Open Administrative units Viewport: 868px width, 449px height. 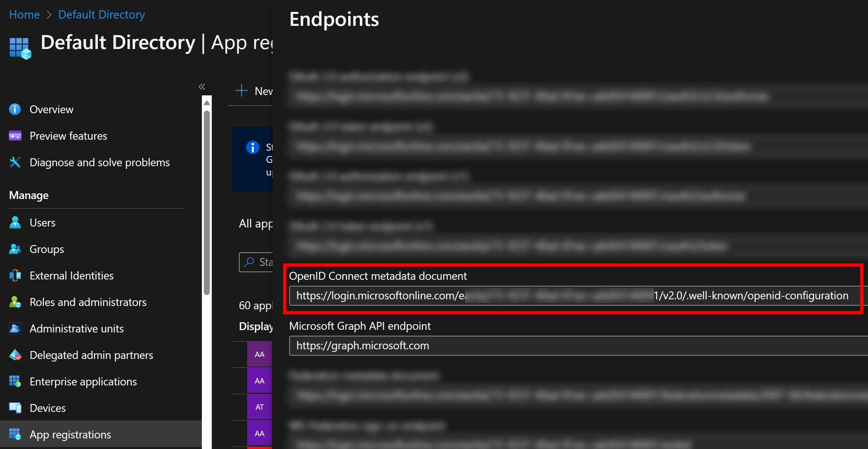76,328
